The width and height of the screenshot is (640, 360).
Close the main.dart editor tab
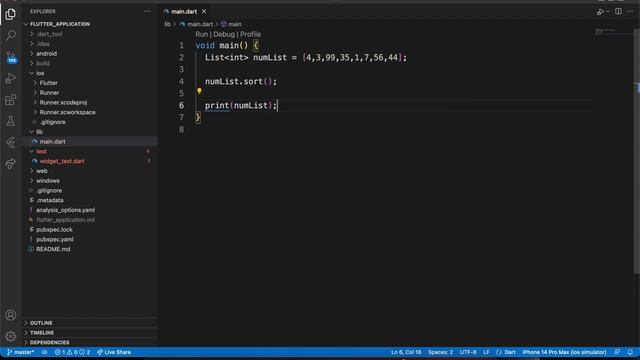(204, 11)
